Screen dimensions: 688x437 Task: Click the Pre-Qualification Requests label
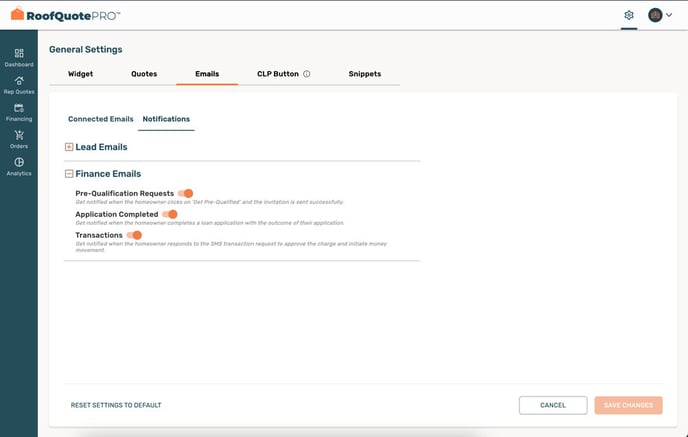tap(125, 193)
